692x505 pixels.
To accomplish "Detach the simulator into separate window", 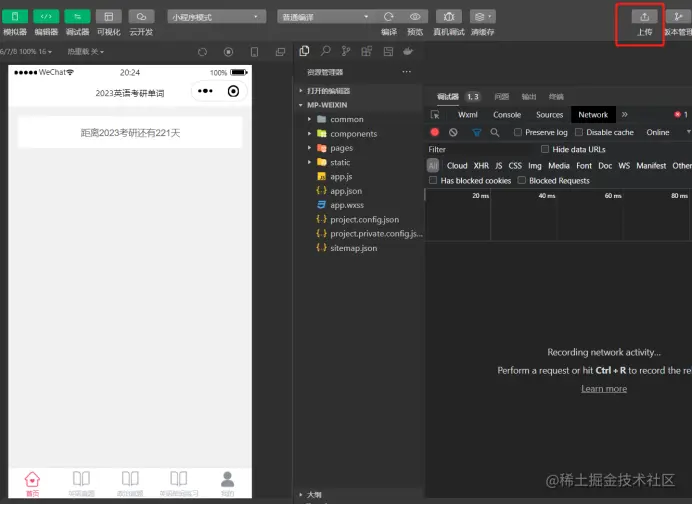I will click(280, 52).
